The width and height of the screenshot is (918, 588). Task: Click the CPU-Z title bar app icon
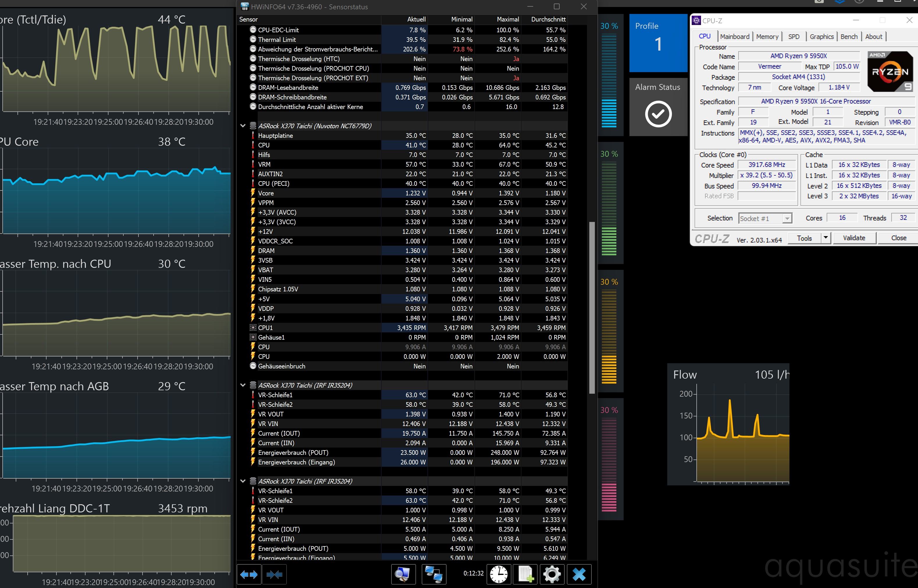[697, 21]
